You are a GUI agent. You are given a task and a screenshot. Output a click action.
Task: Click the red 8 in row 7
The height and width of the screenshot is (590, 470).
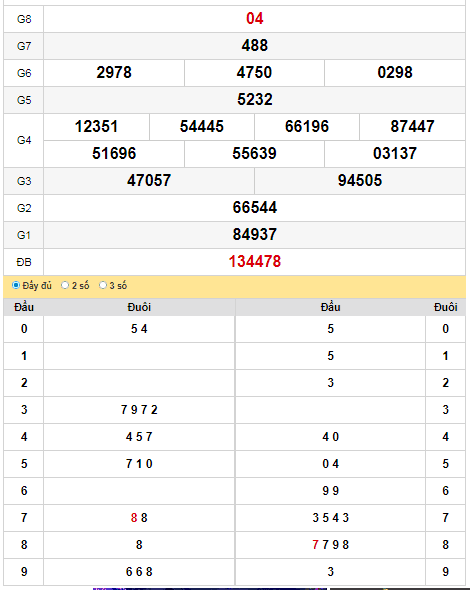coord(134,518)
